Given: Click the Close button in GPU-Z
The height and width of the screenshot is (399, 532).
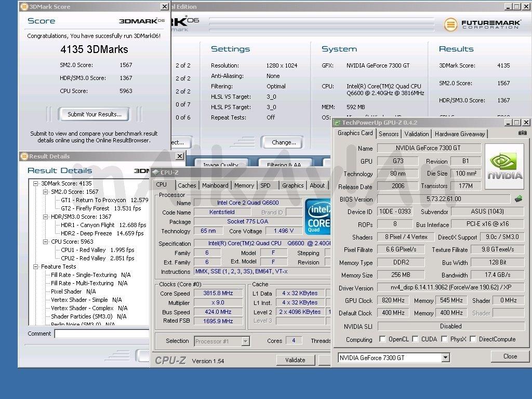Looking at the screenshot, I should 510,356.
